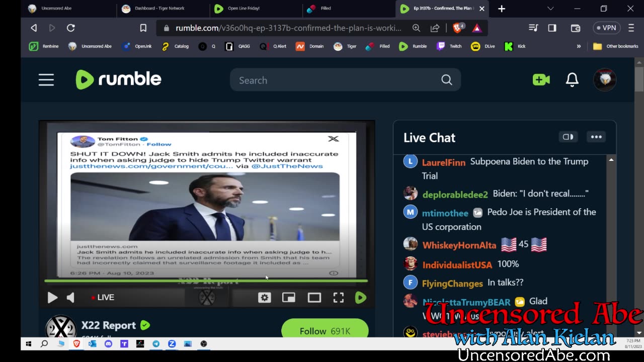Enable picture-in-picture mode
644x362 pixels.
pyautogui.click(x=289, y=298)
